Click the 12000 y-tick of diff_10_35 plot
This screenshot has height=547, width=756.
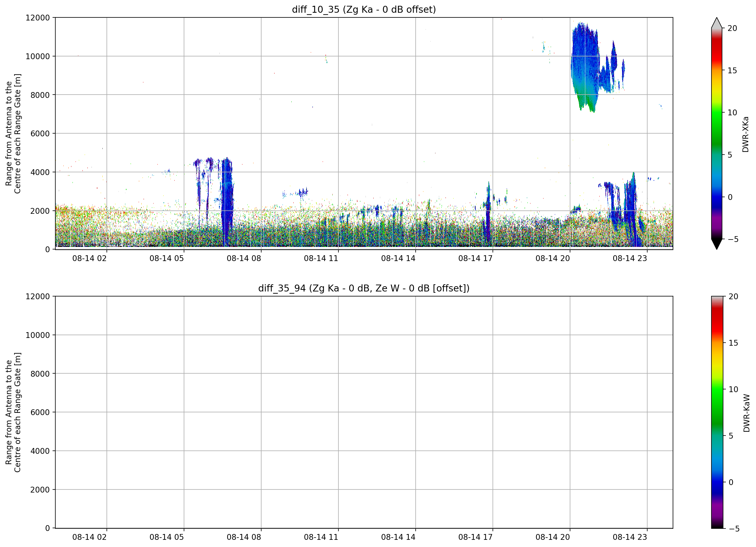click(38, 18)
